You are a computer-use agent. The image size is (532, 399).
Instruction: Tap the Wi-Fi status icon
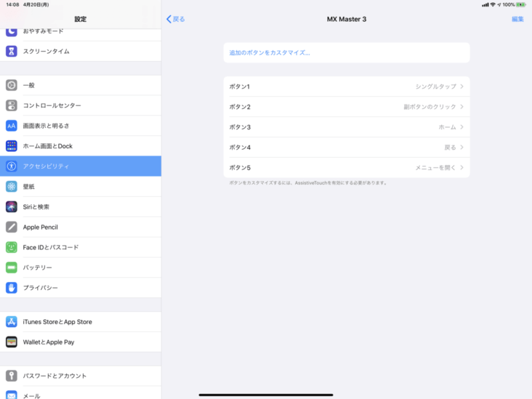click(x=493, y=5)
